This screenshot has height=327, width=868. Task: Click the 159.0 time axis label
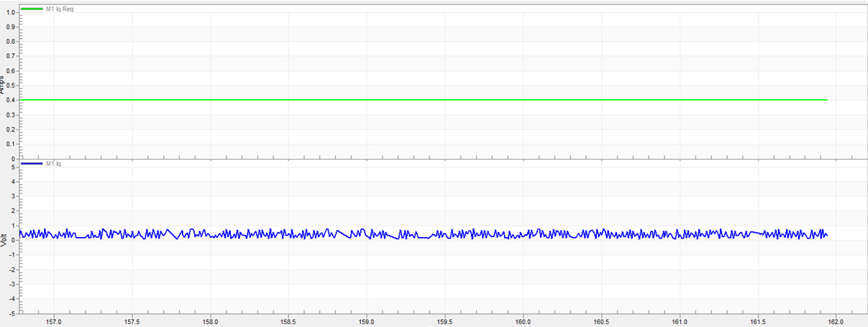coord(366,322)
